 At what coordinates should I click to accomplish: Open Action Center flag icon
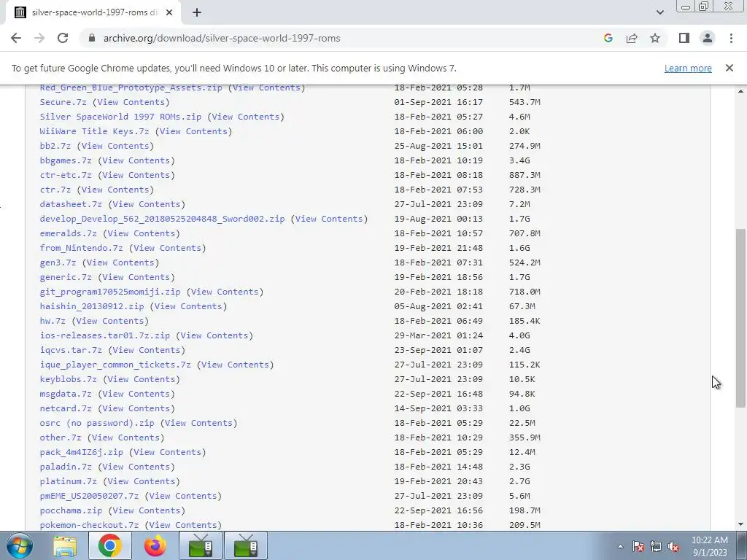[638, 546]
